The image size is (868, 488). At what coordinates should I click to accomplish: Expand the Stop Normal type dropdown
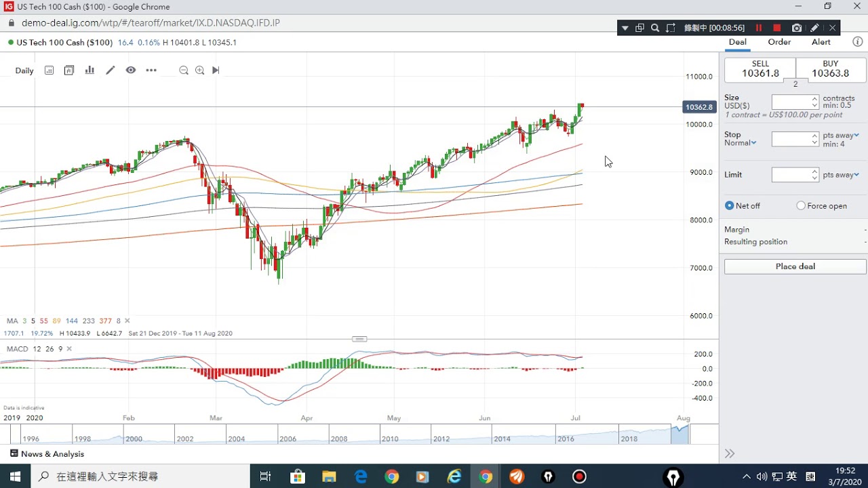point(740,143)
